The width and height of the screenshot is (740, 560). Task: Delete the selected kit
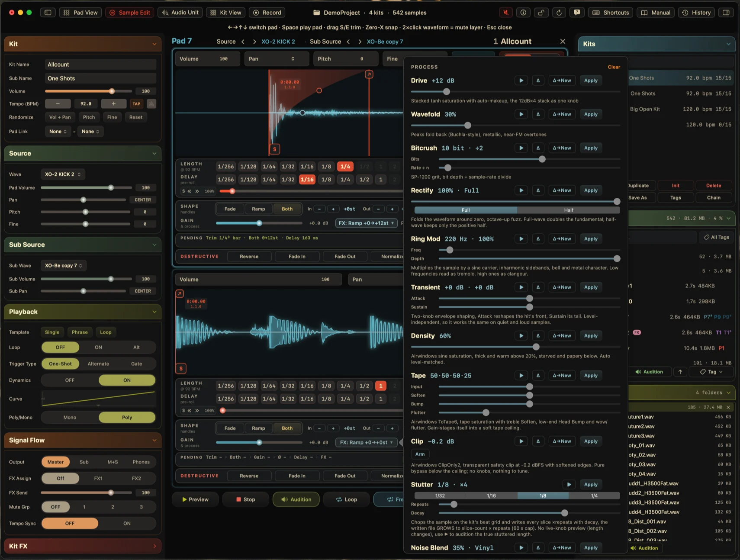point(714,186)
